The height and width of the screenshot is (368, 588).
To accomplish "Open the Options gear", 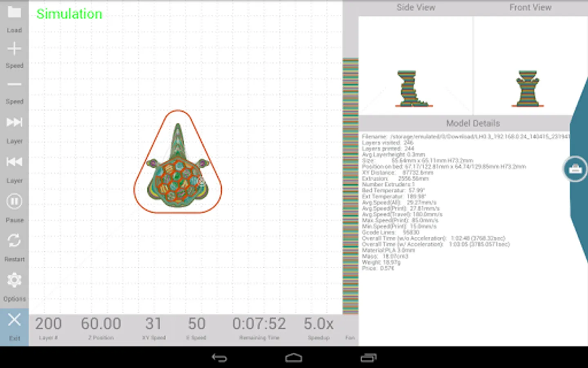I will click(x=14, y=280).
